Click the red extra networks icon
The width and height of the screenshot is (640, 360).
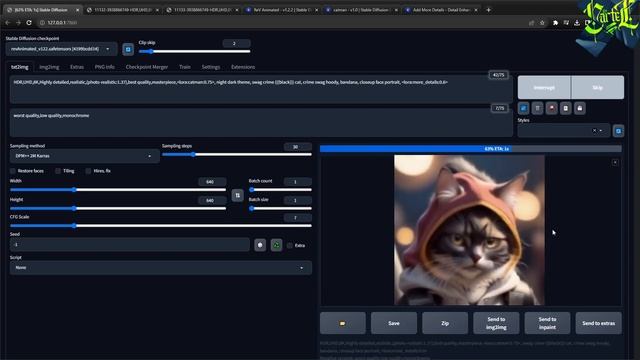pos(551,108)
